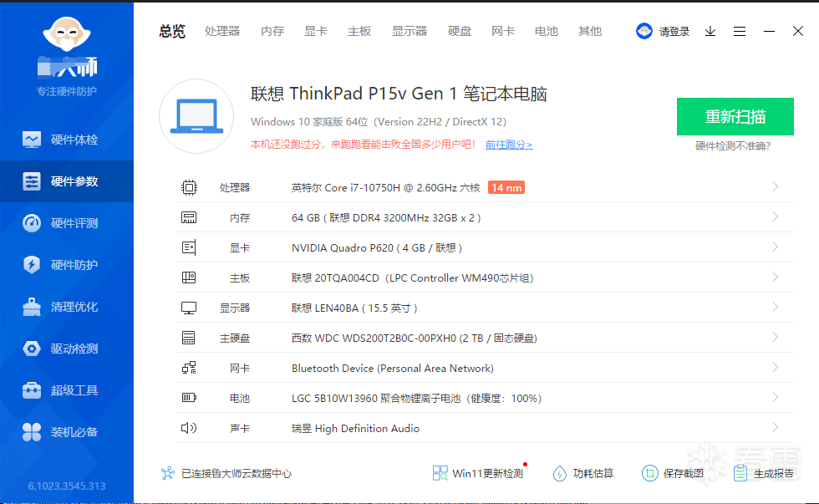Switch to the 电池 tab
Image resolution: width=819 pixels, height=504 pixels.
547,31
